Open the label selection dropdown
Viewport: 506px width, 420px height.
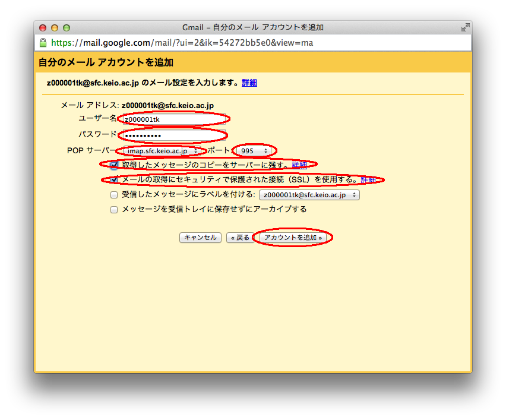309,194
